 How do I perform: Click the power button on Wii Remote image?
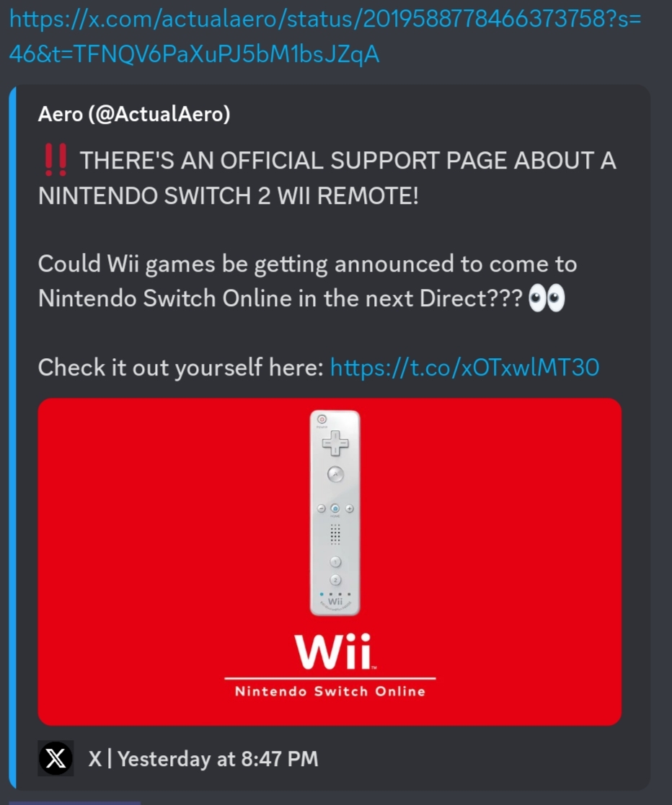pyautogui.click(x=322, y=419)
